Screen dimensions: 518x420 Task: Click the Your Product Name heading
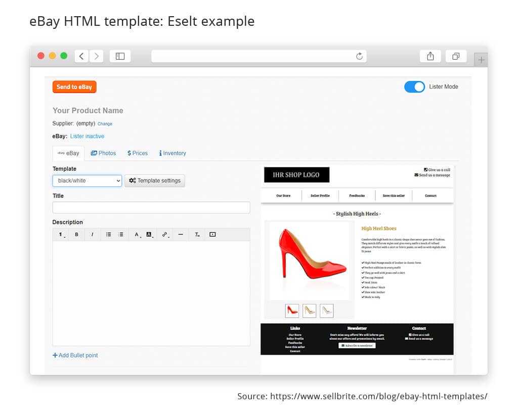[88, 111]
